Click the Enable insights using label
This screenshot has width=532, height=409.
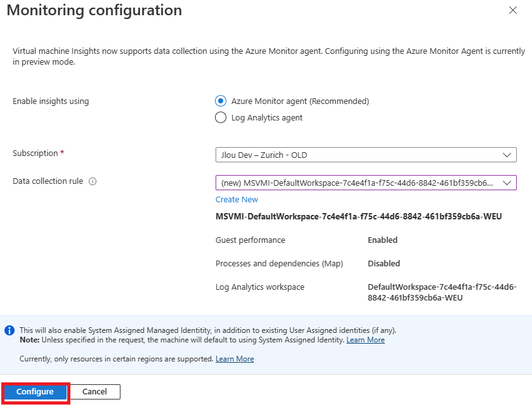[51, 101]
